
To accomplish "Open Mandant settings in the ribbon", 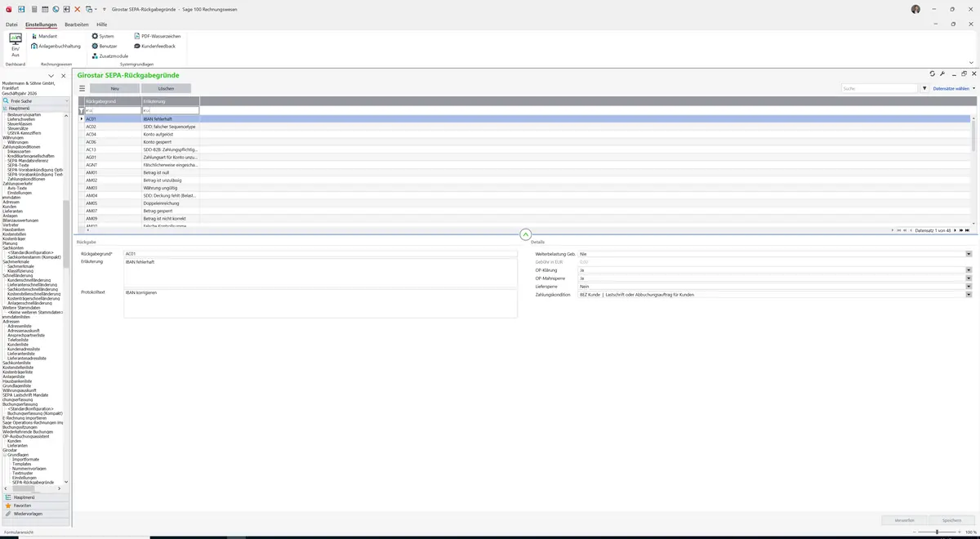I will click(44, 37).
